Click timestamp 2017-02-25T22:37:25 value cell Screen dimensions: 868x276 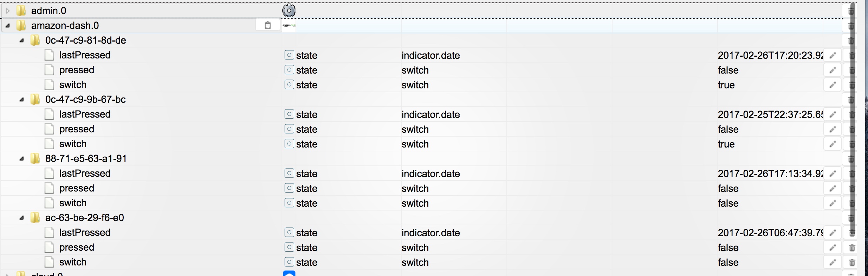[770, 114]
